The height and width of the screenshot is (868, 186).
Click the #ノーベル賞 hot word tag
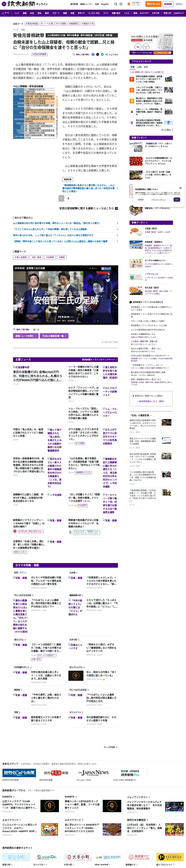pos(47,24)
